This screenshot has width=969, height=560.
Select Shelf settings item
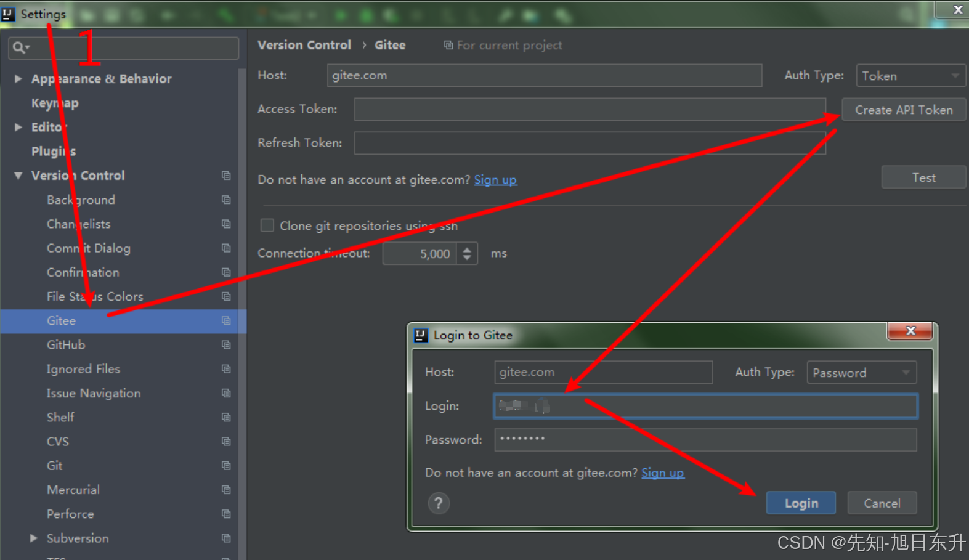[x=60, y=417]
